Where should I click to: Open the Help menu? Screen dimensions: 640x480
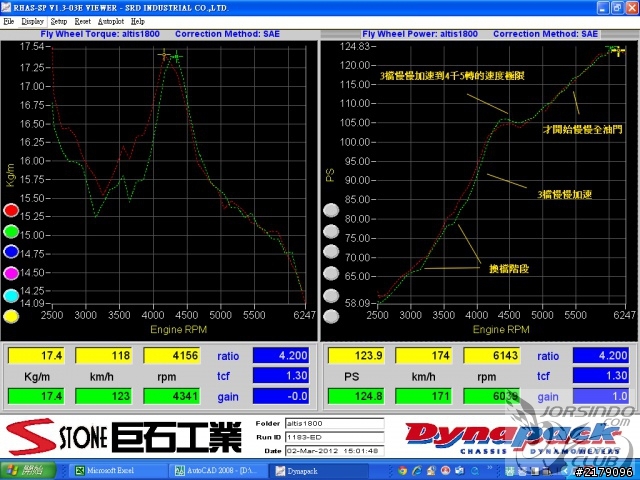138,21
